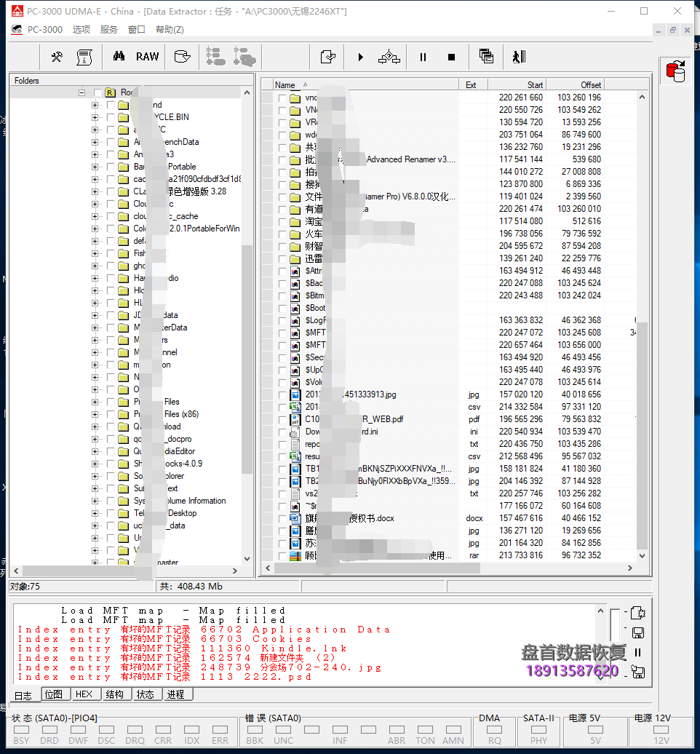Switch to the 状态 tab
This screenshot has height=754, width=700.
pos(146,694)
